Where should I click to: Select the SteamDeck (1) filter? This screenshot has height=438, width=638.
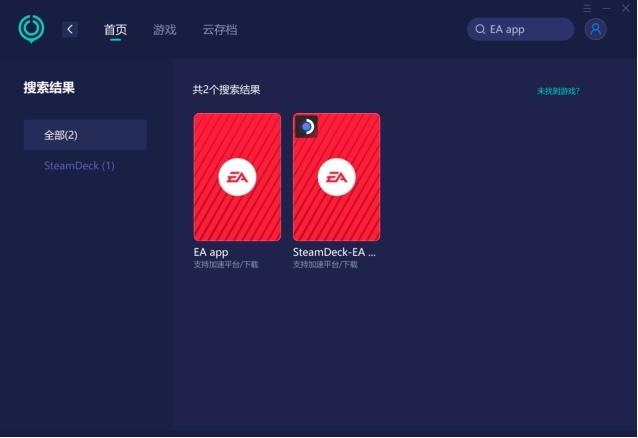(79, 166)
